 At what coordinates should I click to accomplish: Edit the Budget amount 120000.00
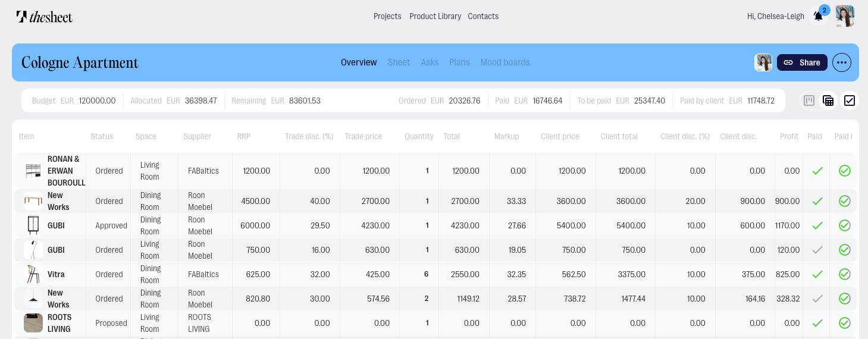coord(97,101)
